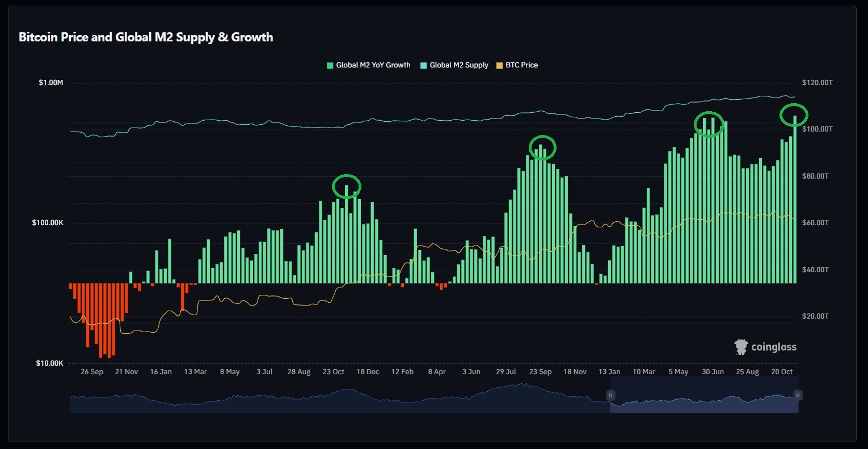Click the chart title 'Bitcoin Price and Global M2'
The height and width of the screenshot is (449, 868).
pyautogui.click(x=146, y=37)
